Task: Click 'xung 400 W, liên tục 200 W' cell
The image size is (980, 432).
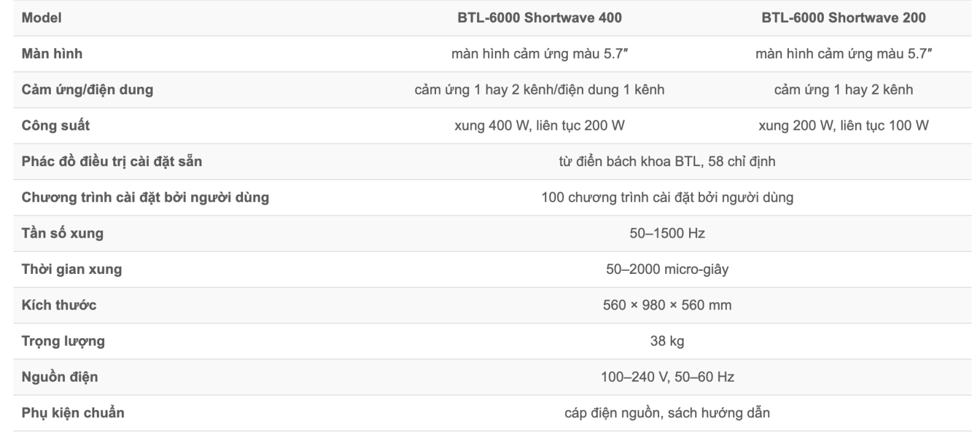Action: 539,126
